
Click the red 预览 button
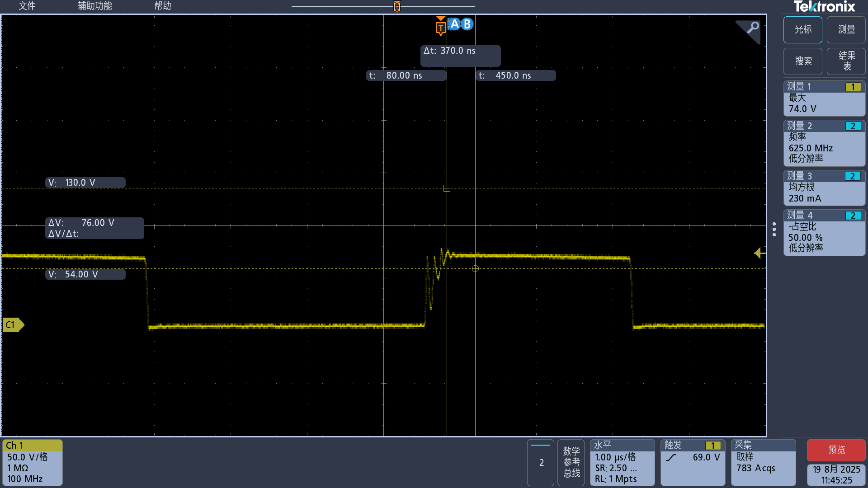click(x=836, y=450)
